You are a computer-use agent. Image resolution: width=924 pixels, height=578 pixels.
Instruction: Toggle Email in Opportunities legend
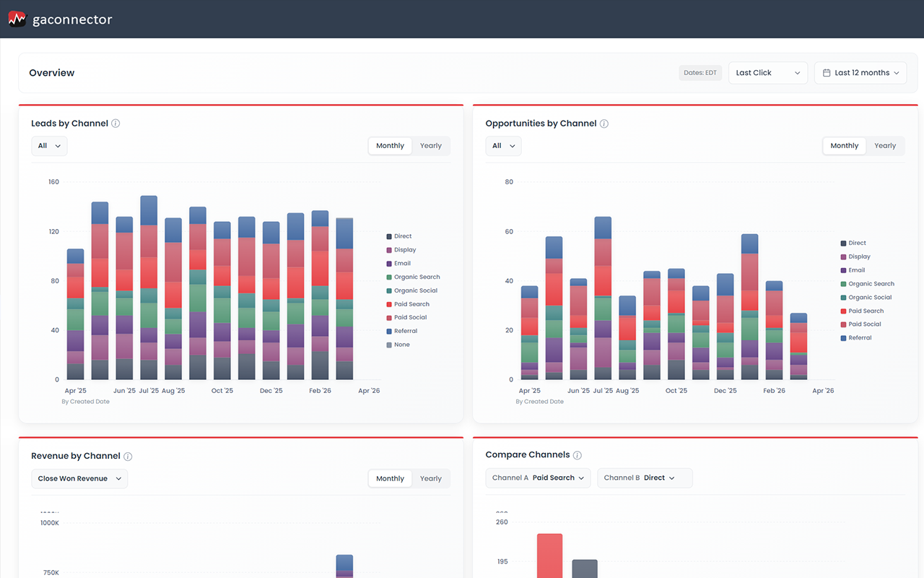[x=853, y=270]
